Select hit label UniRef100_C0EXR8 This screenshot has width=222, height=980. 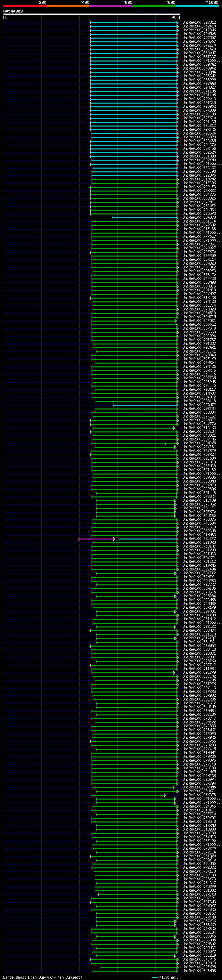(199, 967)
